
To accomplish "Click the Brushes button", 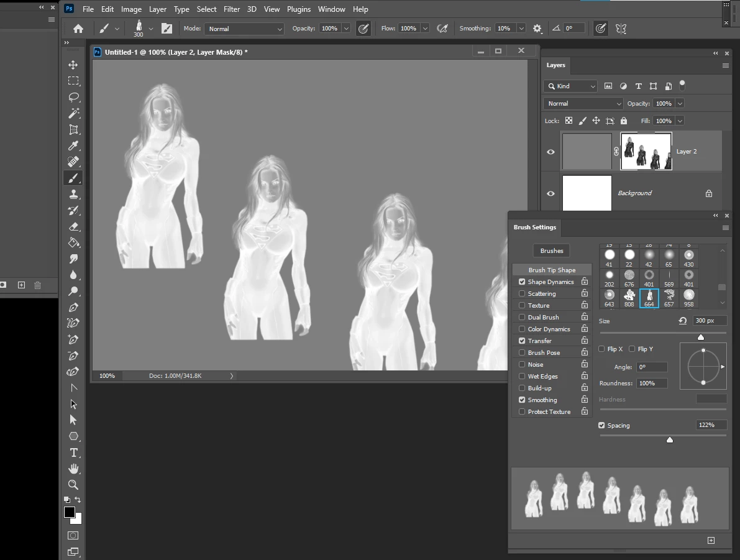I will 552,250.
